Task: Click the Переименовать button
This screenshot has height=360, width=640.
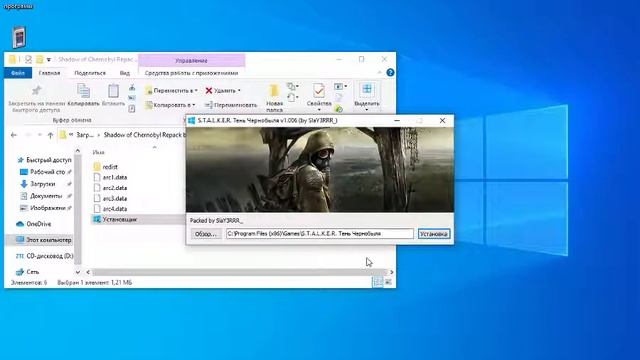Action: (231, 105)
